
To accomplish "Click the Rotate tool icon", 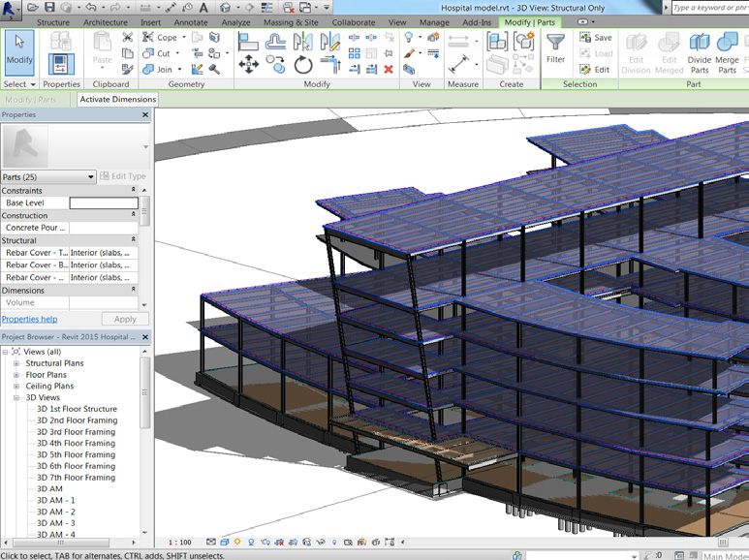I will [x=303, y=64].
